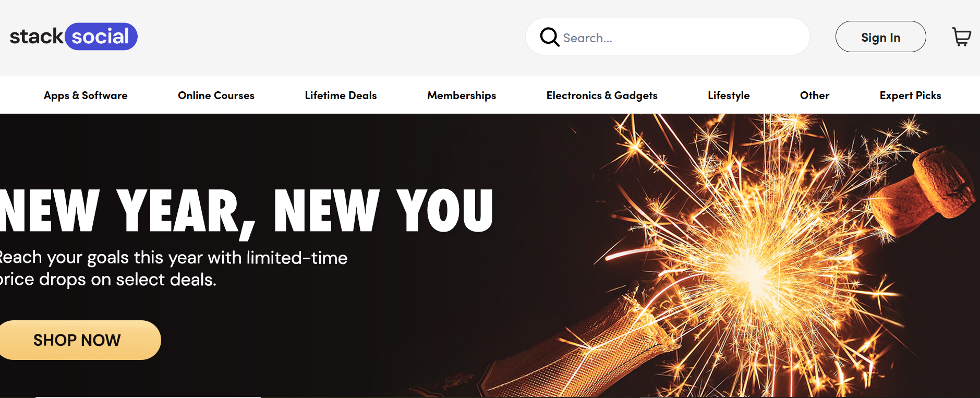The width and height of the screenshot is (980, 398).
Task: Click the magnifying glass search icon
Action: click(x=549, y=37)
